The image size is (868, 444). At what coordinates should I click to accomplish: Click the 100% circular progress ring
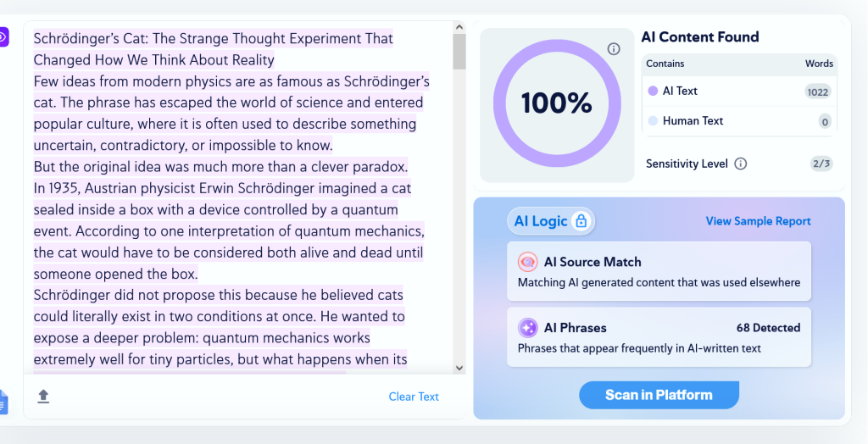pos(557,103)
